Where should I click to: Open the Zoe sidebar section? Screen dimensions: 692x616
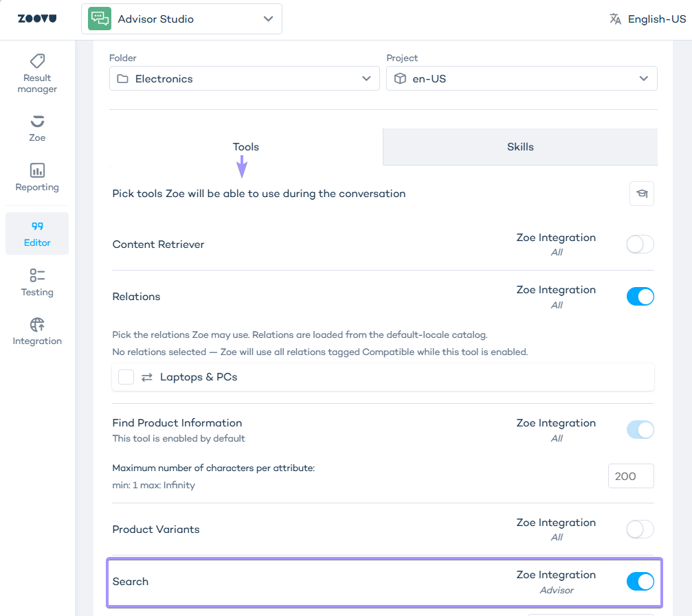[x=37, y=128]
